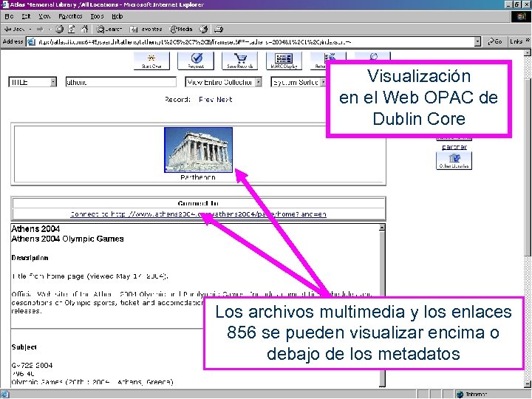
Task: Follow the Connect to athens2004.com link
Action: [x=198, y=214]
